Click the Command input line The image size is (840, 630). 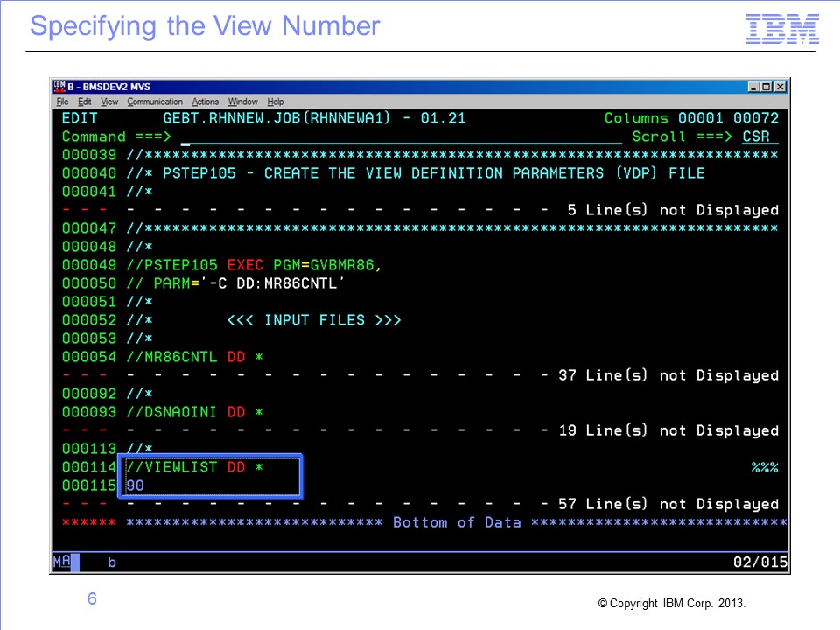pyautogui.click(x=402, y=136)
